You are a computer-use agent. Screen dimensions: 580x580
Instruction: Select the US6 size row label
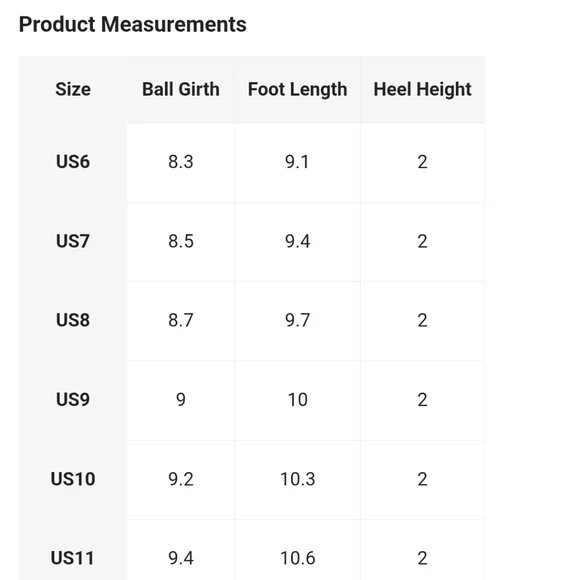tap(73, 162)
